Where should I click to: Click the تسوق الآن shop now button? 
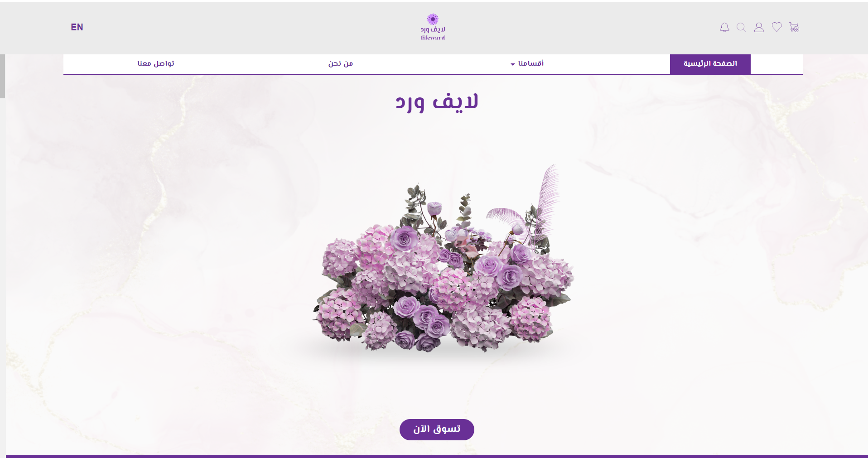[437, 429]
